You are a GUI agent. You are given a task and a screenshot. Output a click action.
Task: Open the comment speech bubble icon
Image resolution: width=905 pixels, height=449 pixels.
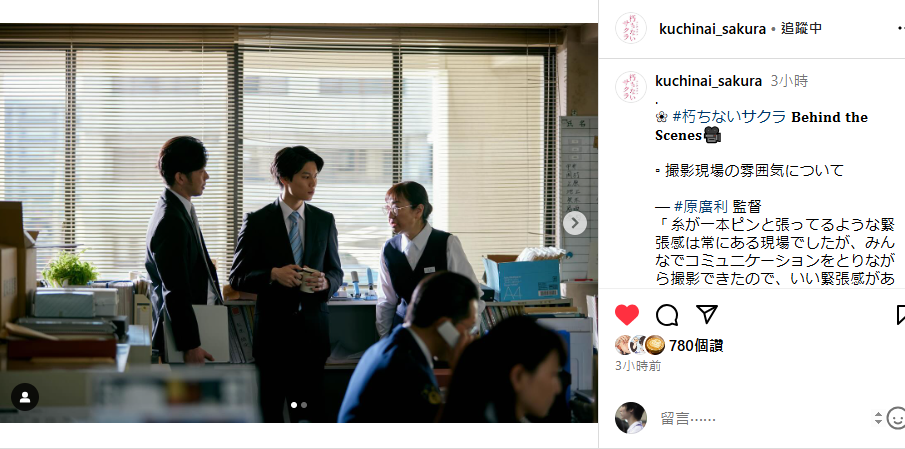pos(667,315)
